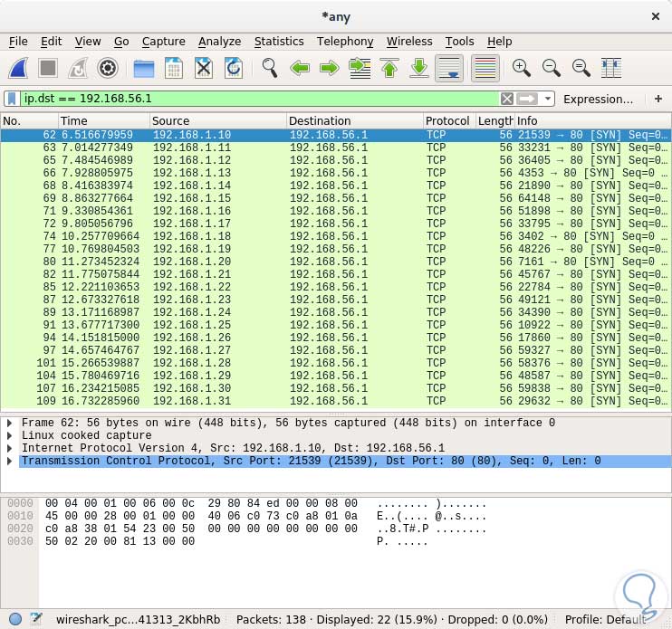
Task: Click the ip.dst display filter field
Action: (254, 99)
